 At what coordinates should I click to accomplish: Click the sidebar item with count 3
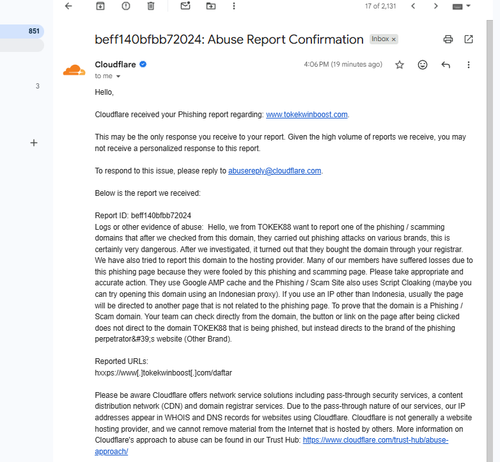(37, 86)
